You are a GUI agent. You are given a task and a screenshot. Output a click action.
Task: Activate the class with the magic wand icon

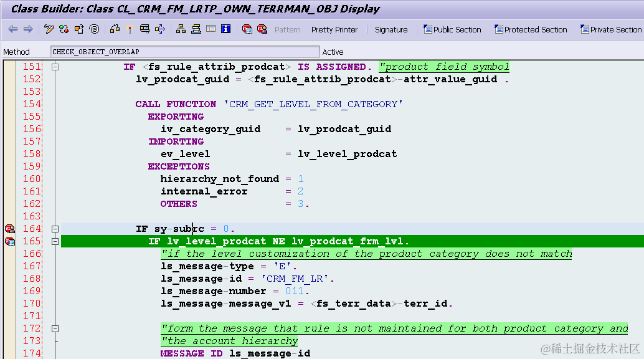click(x=130, y=29)
